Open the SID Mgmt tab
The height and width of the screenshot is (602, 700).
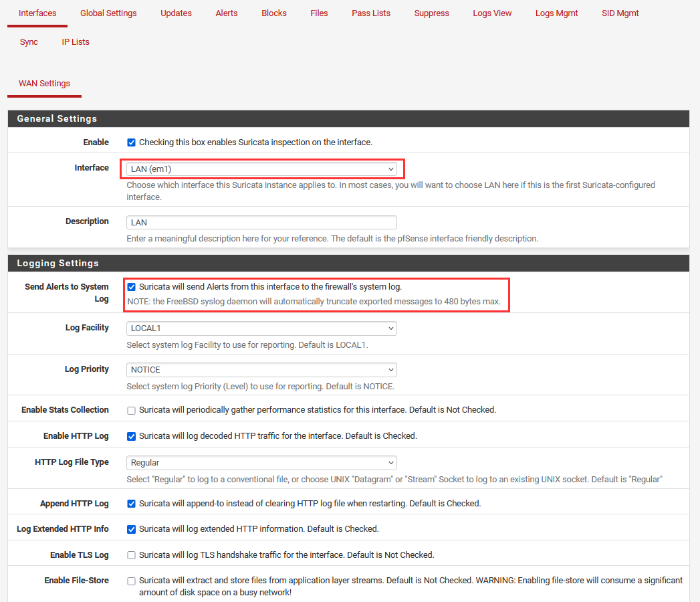[620, 13]
